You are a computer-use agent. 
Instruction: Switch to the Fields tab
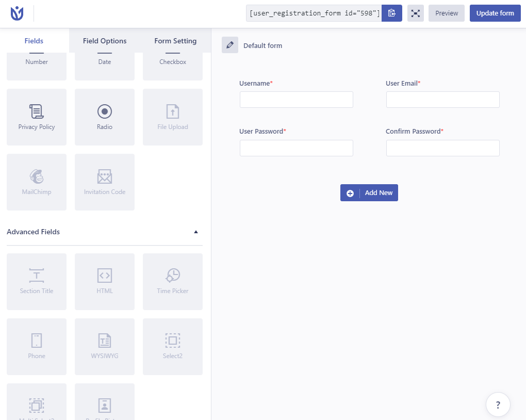(34, 41)
